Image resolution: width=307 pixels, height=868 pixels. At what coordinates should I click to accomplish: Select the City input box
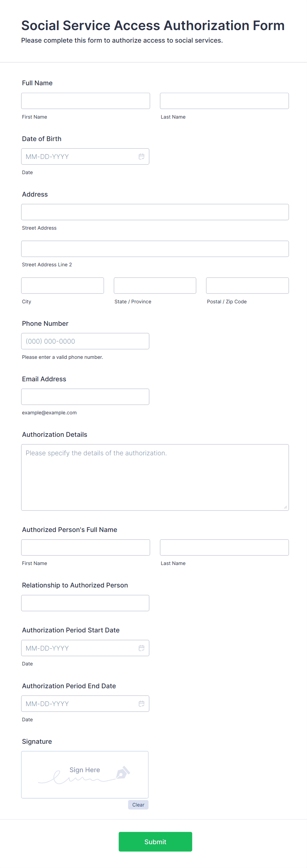click(62, 285)
